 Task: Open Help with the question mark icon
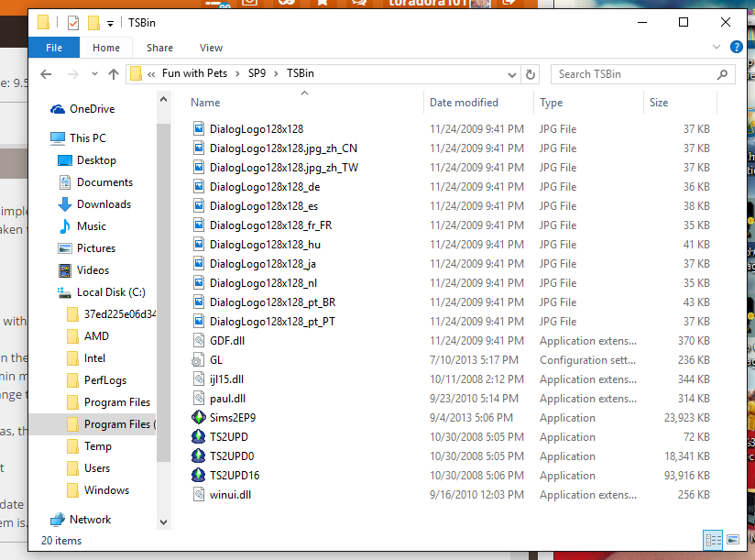[x=736, y=48]
